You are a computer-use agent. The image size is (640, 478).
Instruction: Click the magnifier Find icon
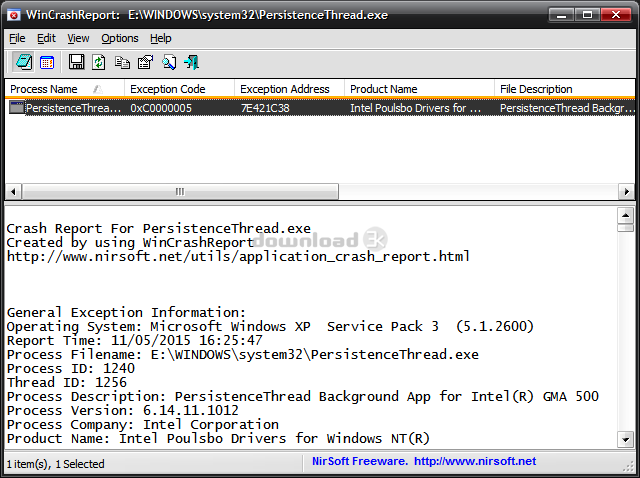[x=169, y=62]
